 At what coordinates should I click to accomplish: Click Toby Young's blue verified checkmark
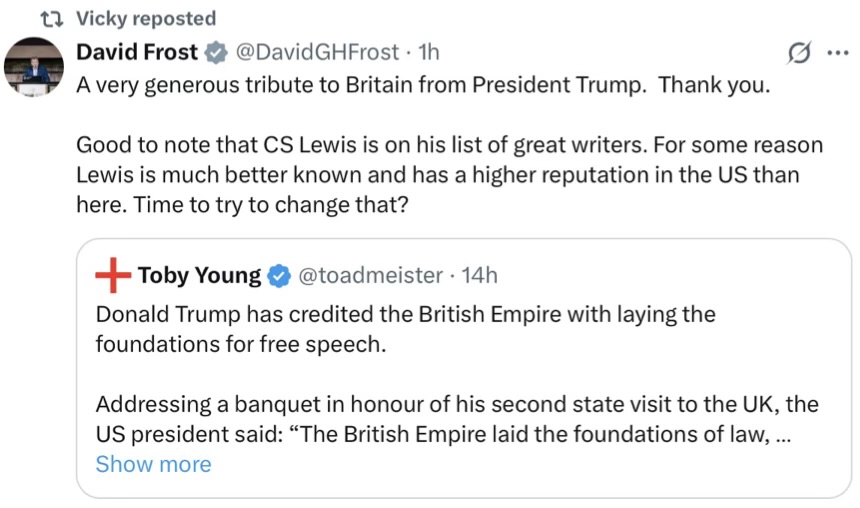point(279,276)
